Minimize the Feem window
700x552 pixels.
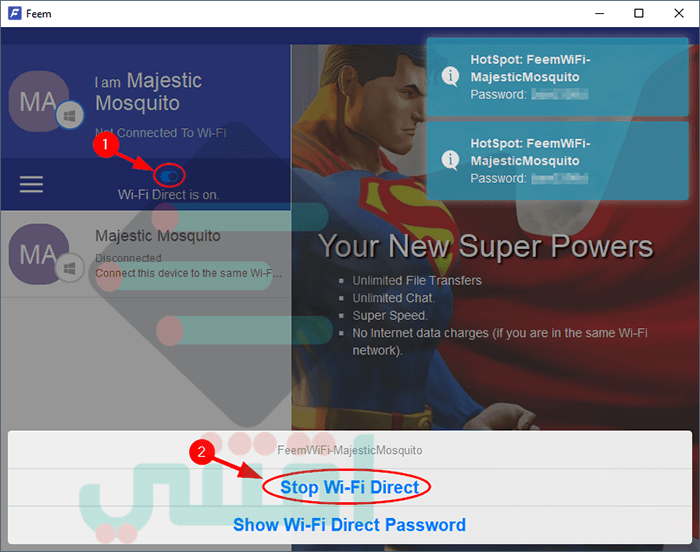click(x=600, y=13)
